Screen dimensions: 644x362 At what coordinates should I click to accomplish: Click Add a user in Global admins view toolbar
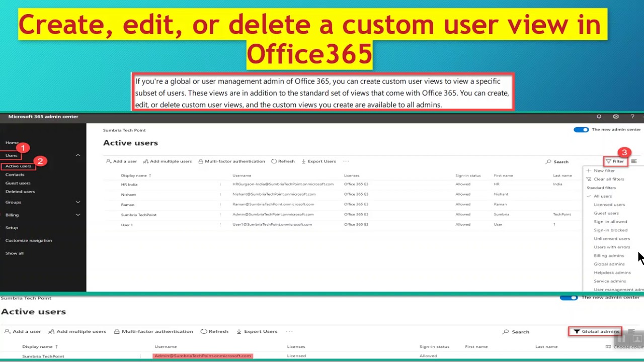[x=23, y=331]
